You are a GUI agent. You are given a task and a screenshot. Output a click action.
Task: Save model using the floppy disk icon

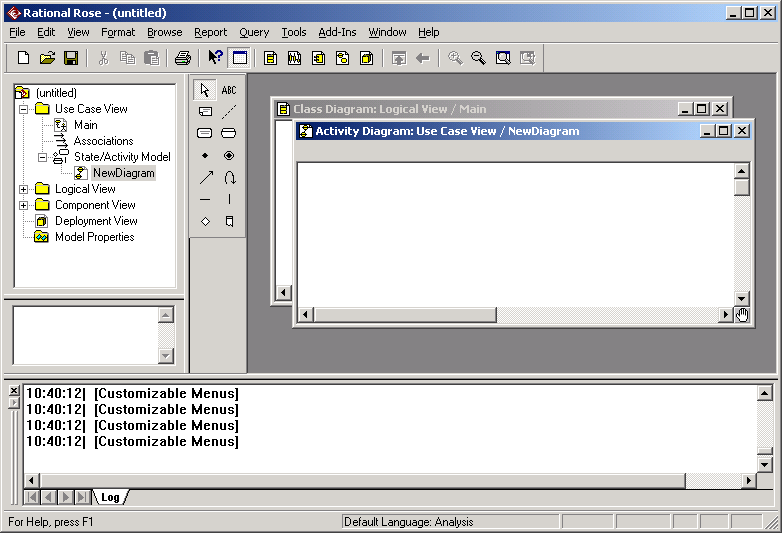pyautogui.click(x=71, y=58)
